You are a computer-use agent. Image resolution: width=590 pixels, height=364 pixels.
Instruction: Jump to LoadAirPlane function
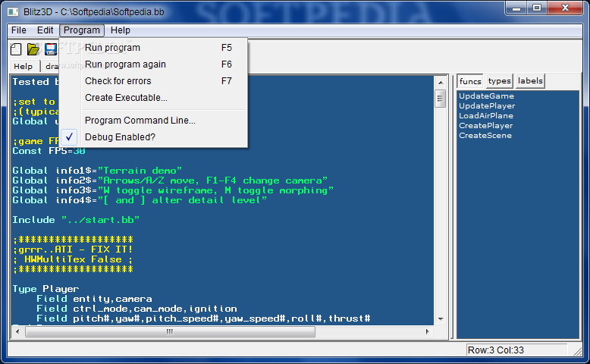(x=486, y=115)
